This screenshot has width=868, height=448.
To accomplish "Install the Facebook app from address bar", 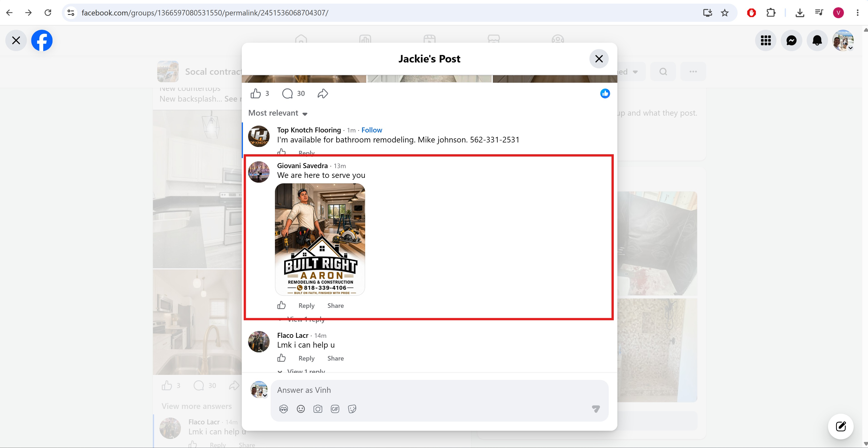I will click(707, 13).
